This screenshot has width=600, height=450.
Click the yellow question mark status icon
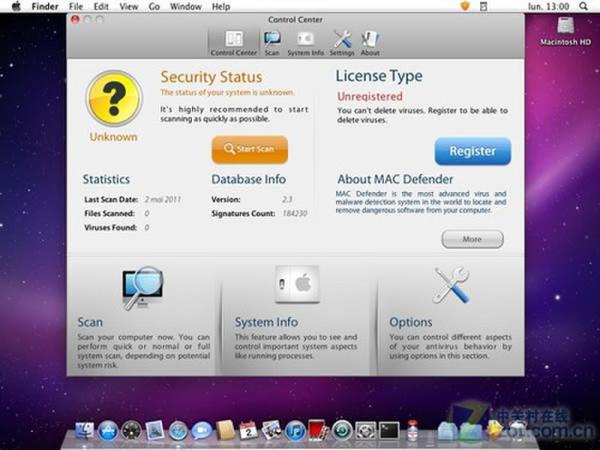[x=114, y=98]
